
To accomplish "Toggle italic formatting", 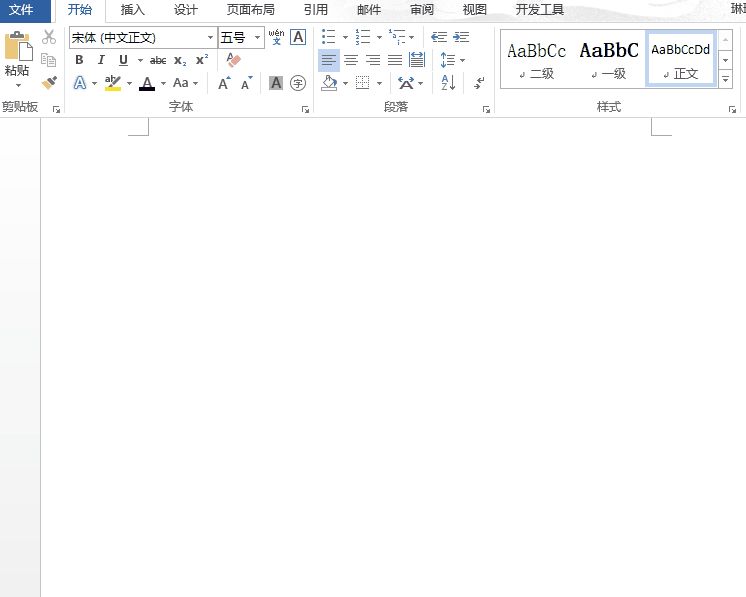I will (x=101, y=60).
